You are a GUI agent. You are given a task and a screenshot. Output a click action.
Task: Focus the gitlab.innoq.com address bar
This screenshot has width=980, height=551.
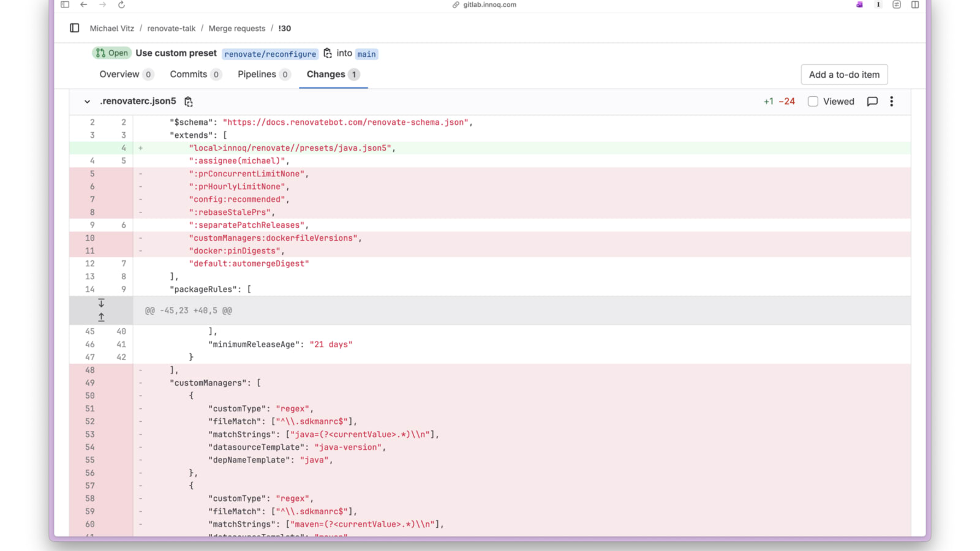coord(489,5)
